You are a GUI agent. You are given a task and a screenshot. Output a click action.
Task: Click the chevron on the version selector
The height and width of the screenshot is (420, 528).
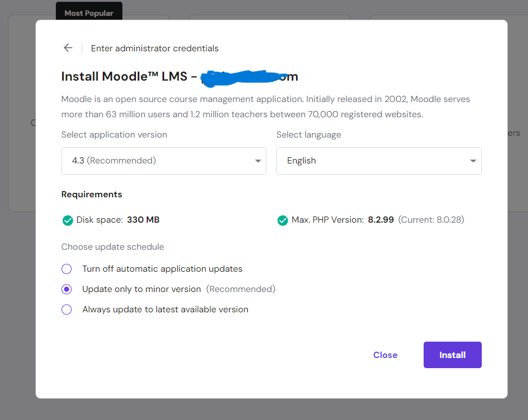tap(257, 161)
